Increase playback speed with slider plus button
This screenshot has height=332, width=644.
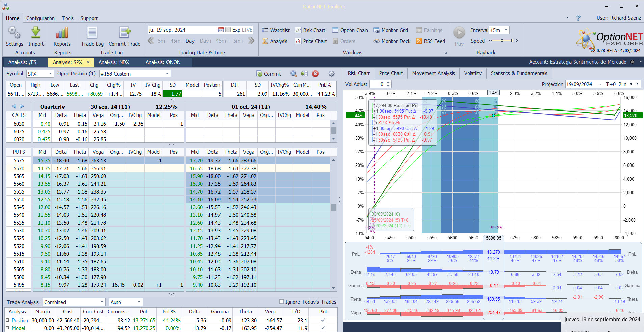[516, 41]
